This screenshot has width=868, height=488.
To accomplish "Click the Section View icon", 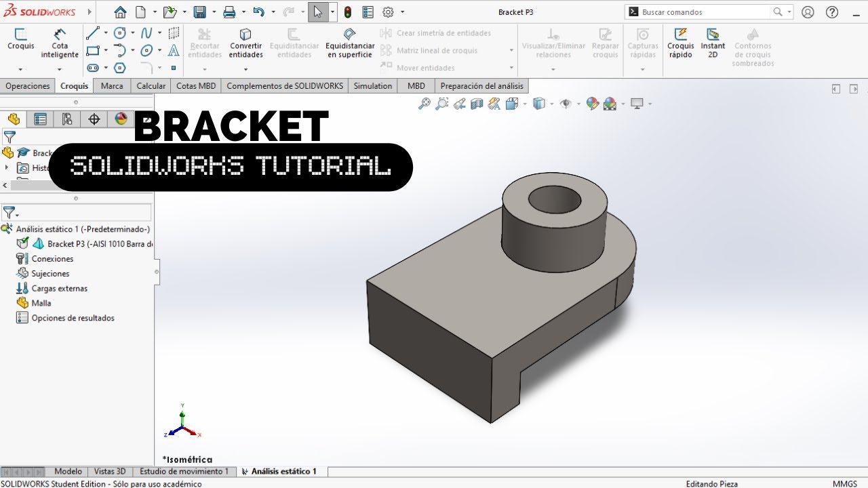I will [477, 103].
